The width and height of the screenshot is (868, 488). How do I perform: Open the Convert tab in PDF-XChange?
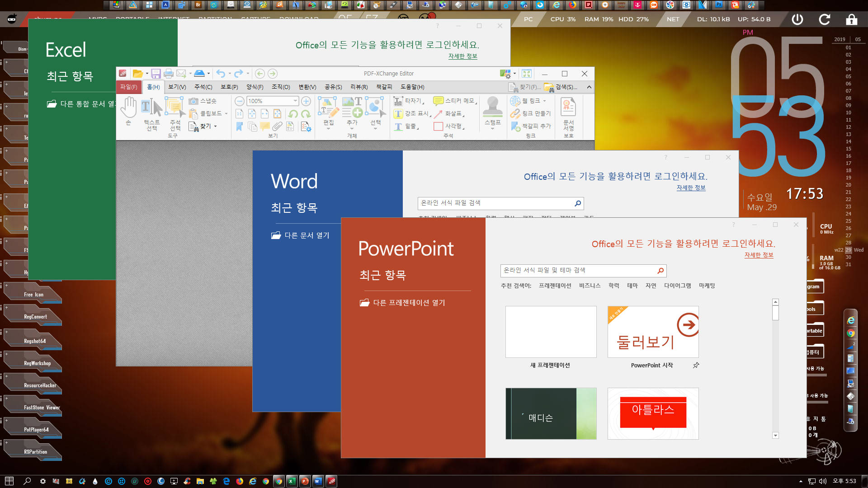[307, 87]
